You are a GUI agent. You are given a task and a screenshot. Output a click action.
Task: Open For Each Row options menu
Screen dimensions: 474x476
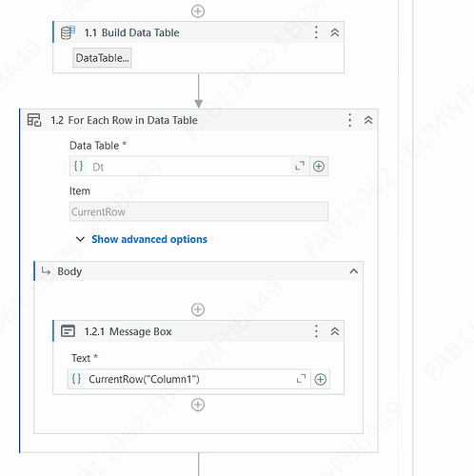coord(349,120)
